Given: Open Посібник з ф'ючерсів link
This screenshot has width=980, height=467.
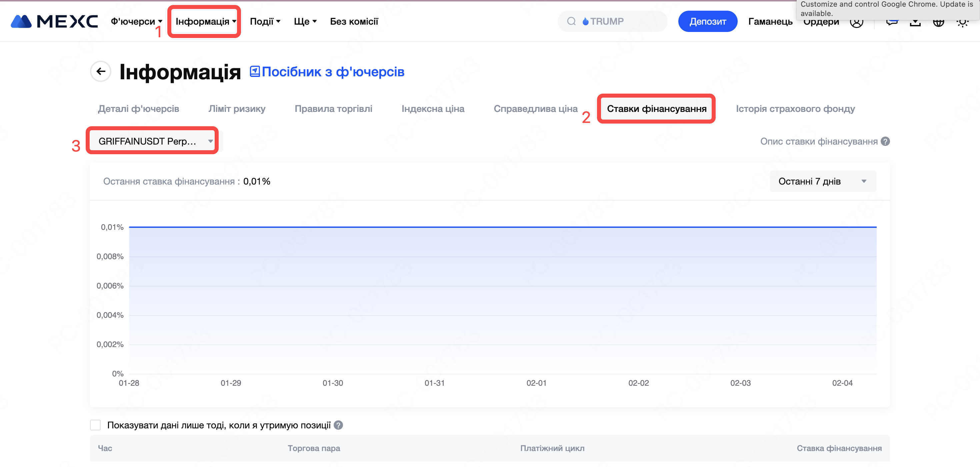Looking at the screenshot, I should pos(327,72).
